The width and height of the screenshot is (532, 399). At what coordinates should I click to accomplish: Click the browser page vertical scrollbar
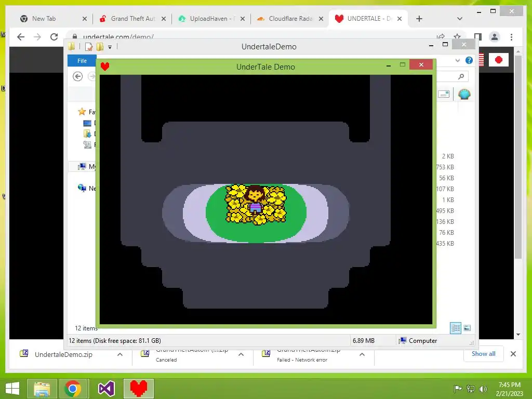pyautogui.click(x=518, y=156)
